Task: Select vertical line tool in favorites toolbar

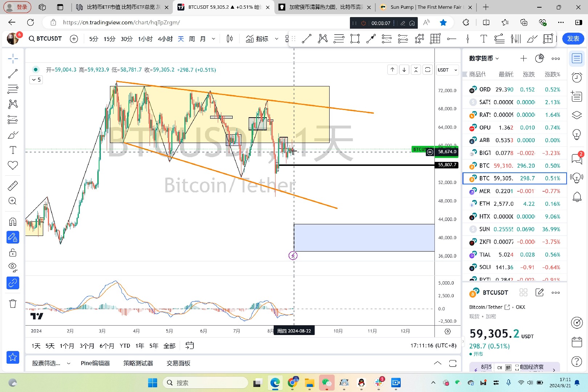Action: [467, 38]
